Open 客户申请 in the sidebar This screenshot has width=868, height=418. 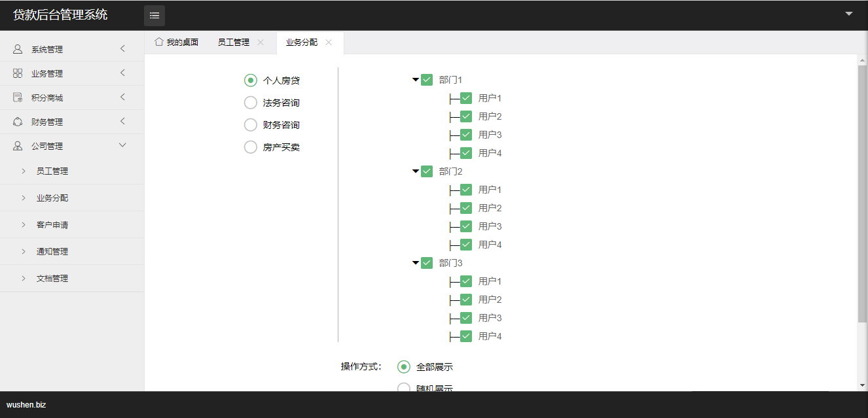[x=52, y=225]
